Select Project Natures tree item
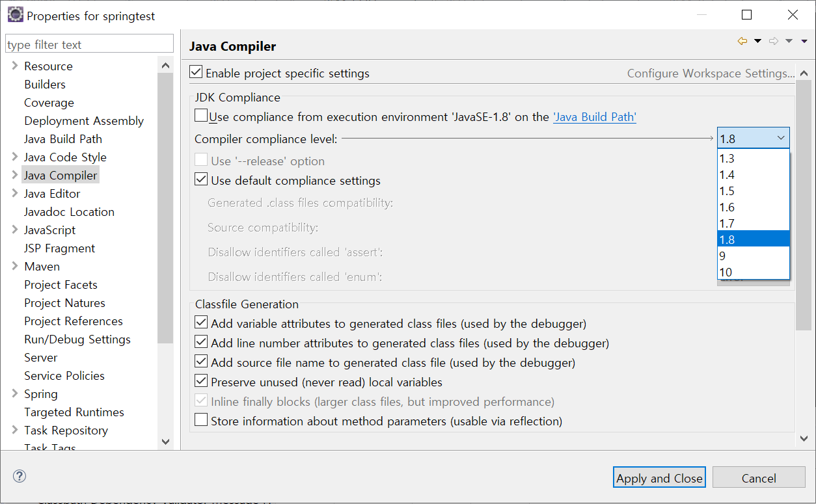Image resolution: width=816 pixels, height=504 pixels. [64, 302]
